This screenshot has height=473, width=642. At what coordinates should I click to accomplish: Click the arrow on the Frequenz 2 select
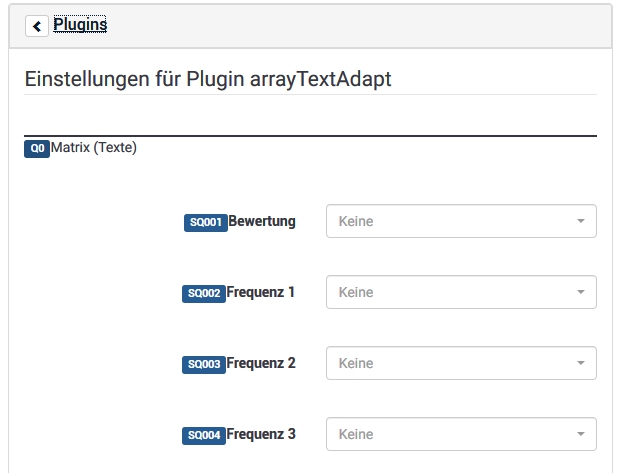point(581,364)
